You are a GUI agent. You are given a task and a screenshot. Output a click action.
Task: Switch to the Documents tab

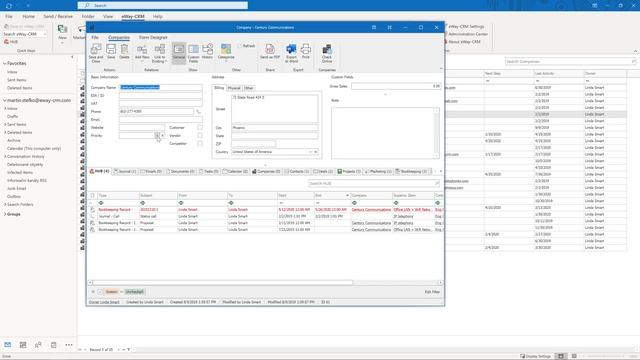pos(180,171)
